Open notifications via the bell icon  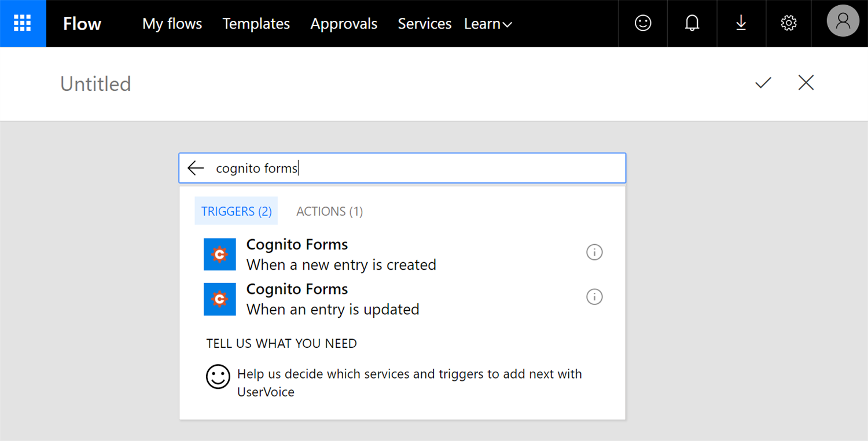tap(692, 23)
